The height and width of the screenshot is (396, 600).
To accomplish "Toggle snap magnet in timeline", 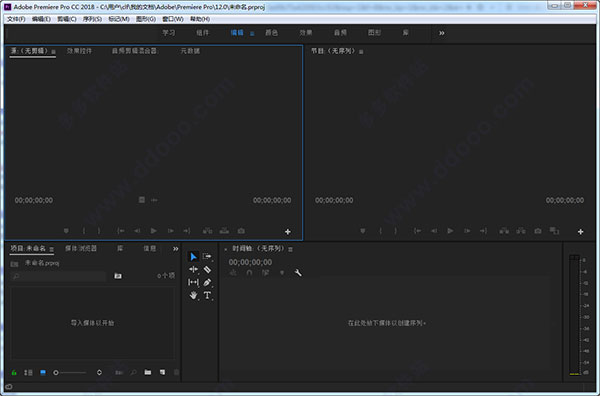I will [x=249, y=273].
